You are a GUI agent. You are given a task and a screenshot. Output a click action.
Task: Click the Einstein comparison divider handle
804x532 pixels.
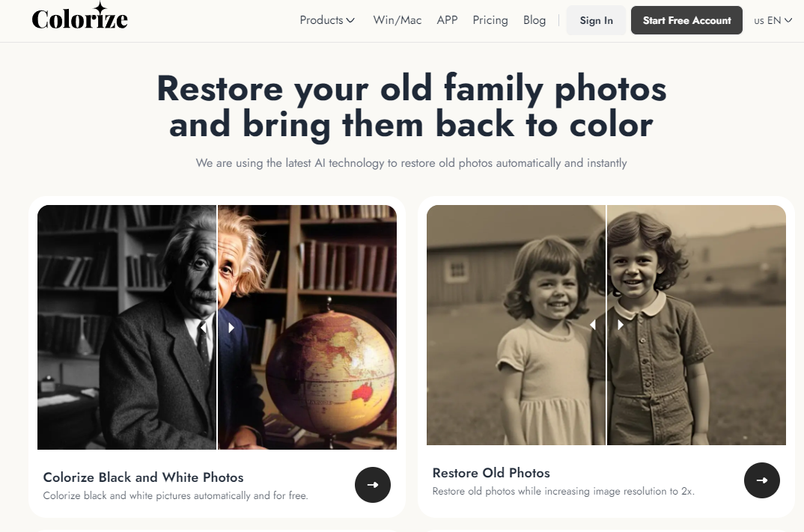217,327
